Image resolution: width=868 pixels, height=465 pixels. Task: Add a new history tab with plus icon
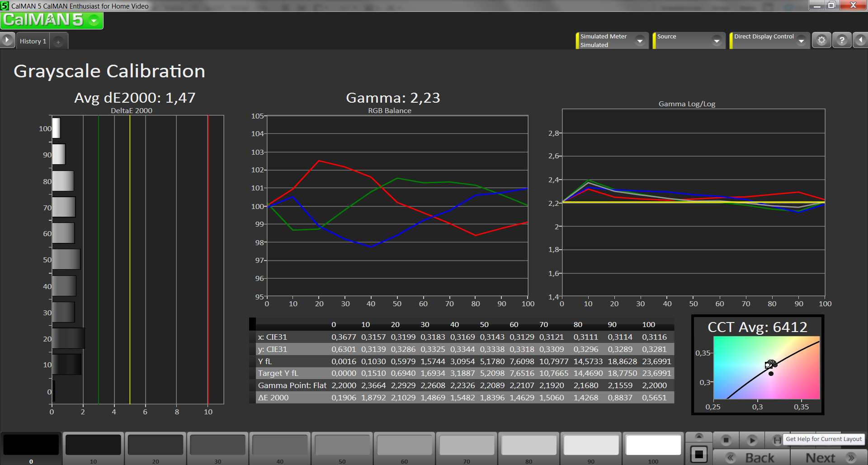point(58,42)
